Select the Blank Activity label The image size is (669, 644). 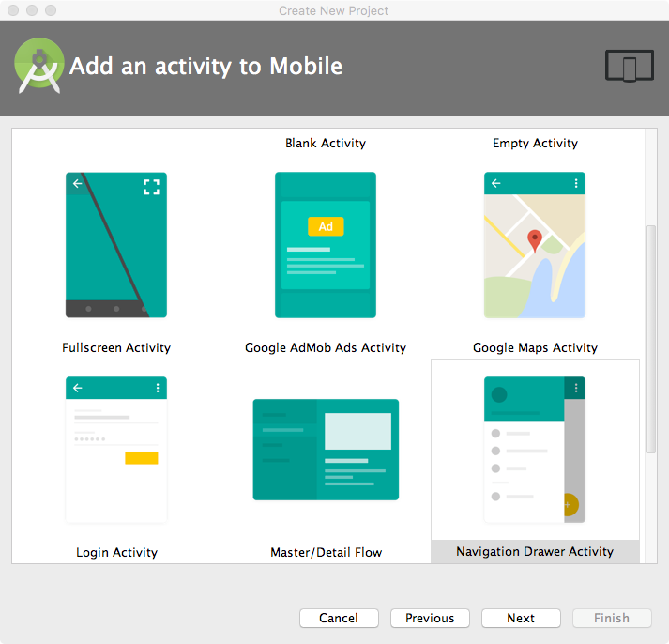click(x=326, y=144)
